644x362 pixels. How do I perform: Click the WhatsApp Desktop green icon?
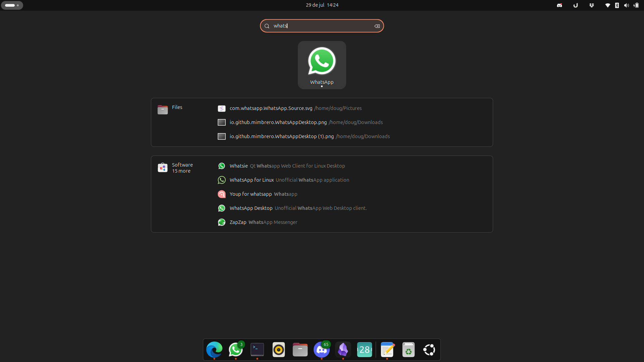[222, 208]
